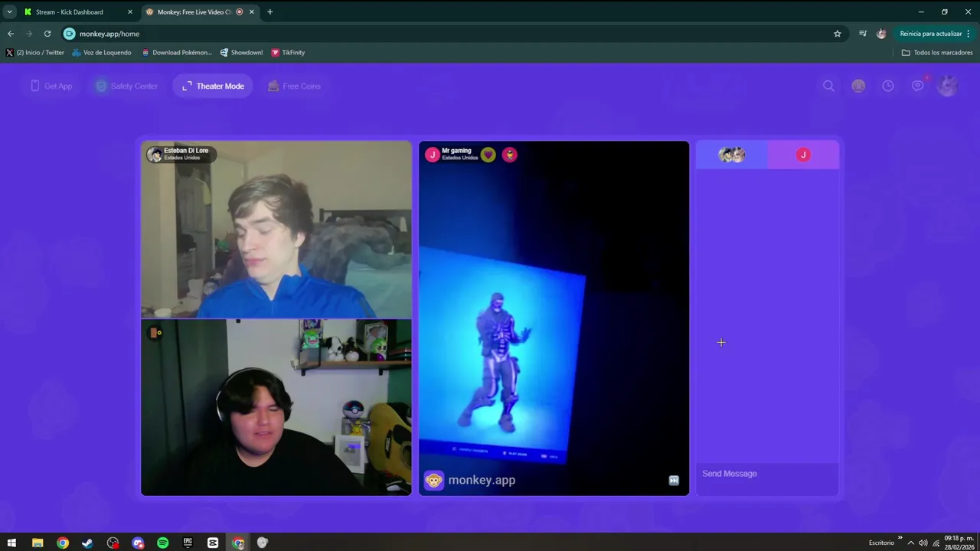
Task: Open the tab search dropdown arrow
Action: coord(9,12)
